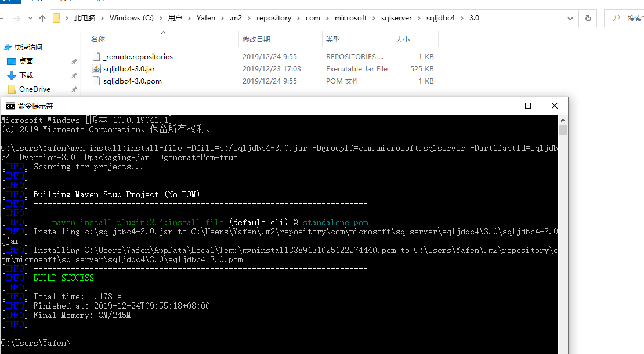Viewport: 644px width, 354px height.
Task: Navigate to the Yafen breadcrumb folder
Action: pyautogui.click(x=206, y=17)
